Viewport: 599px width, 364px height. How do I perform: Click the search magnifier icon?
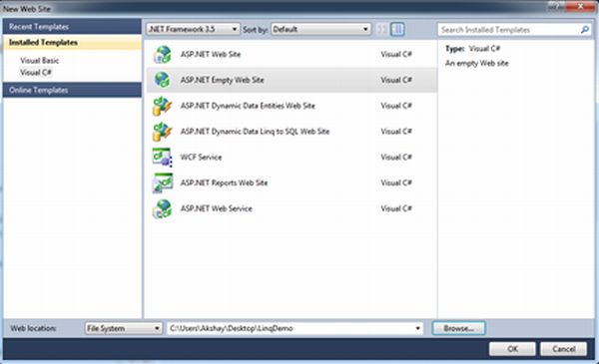coord(584,29)
